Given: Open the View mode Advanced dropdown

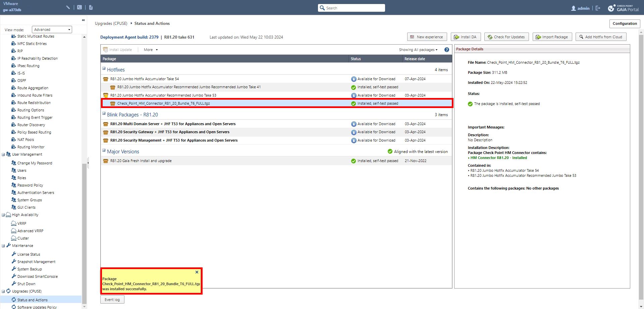Looking at the screenshot, I should click(x=52, y=30).
